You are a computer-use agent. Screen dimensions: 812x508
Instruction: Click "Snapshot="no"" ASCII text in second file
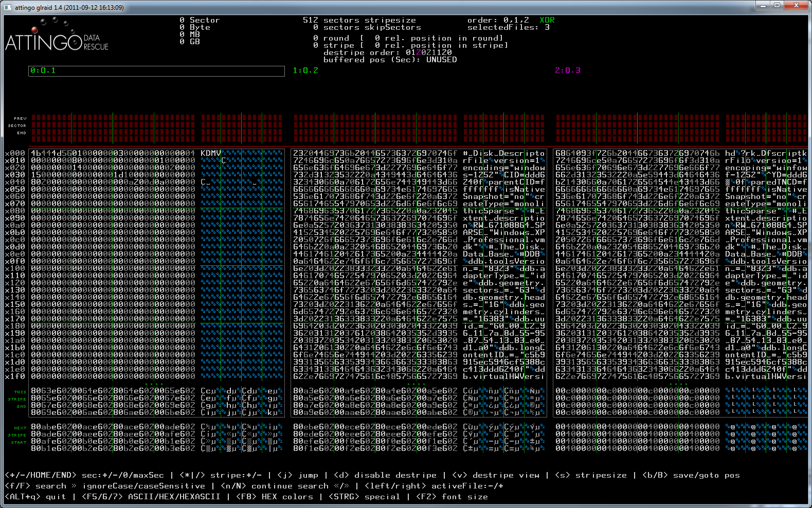tap(496, 196)
